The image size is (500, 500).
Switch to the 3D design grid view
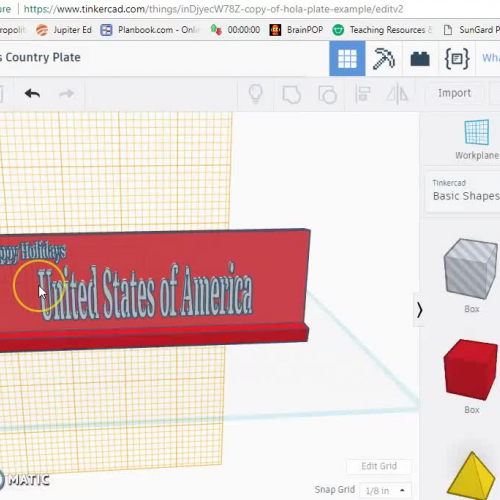[x=347, y=59]
